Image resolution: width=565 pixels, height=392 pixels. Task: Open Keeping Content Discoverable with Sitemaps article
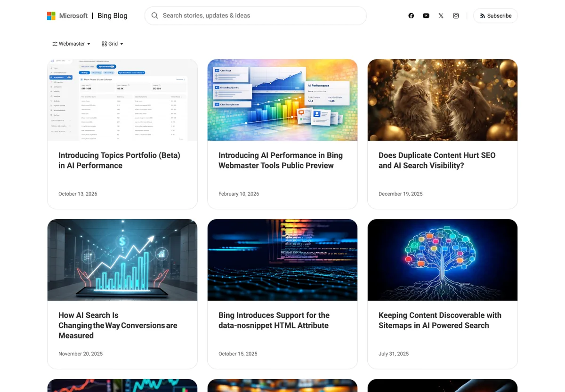point(440,320)
